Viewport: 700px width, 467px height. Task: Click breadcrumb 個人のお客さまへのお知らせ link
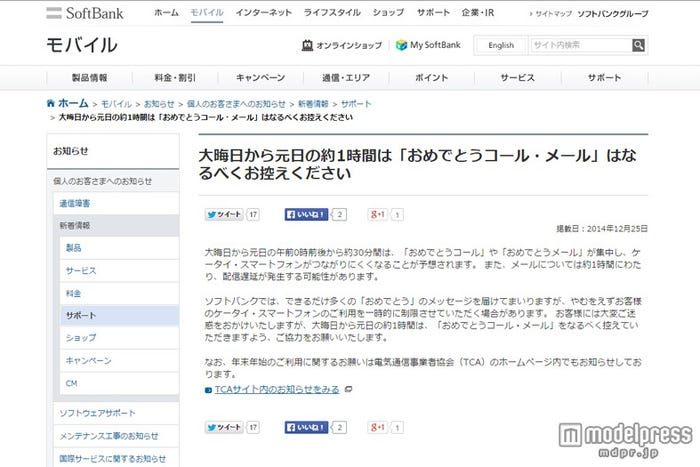(236, 104)
